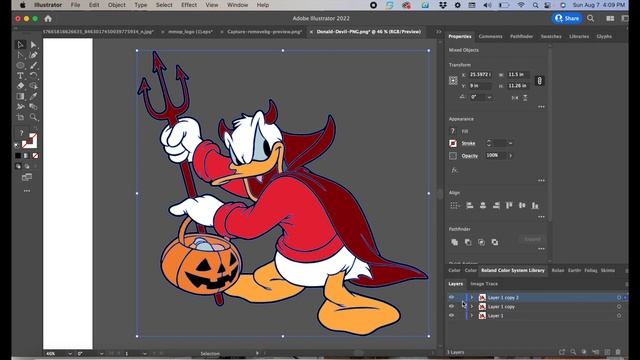The height and width of the screenshot is (360, 640).
Task: Select the Type tool
Action: tap(20, 76)
